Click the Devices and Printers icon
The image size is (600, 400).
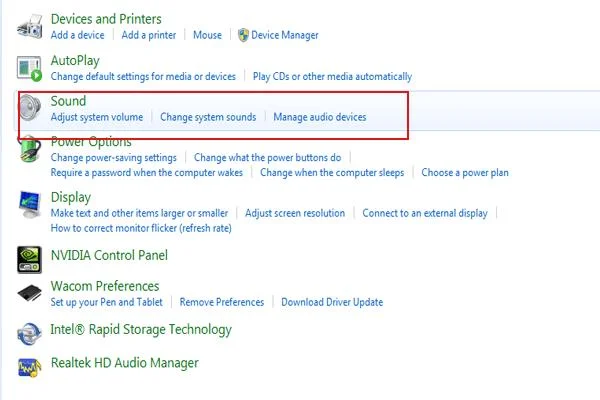pyautogui.click(x=30, y=27)
